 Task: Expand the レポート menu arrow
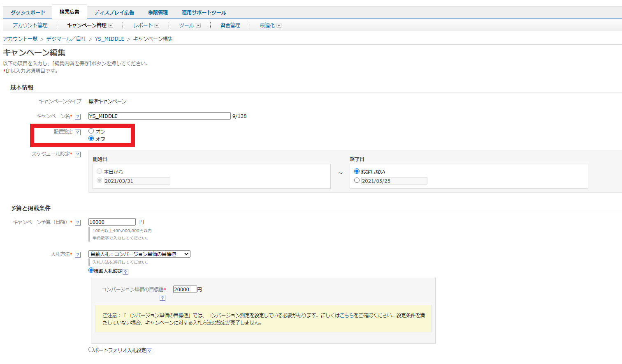(x=157, y=25)
